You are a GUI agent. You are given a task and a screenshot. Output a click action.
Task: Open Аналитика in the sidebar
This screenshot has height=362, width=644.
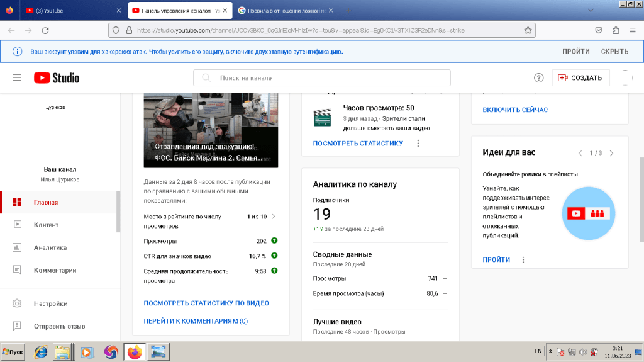50,247
